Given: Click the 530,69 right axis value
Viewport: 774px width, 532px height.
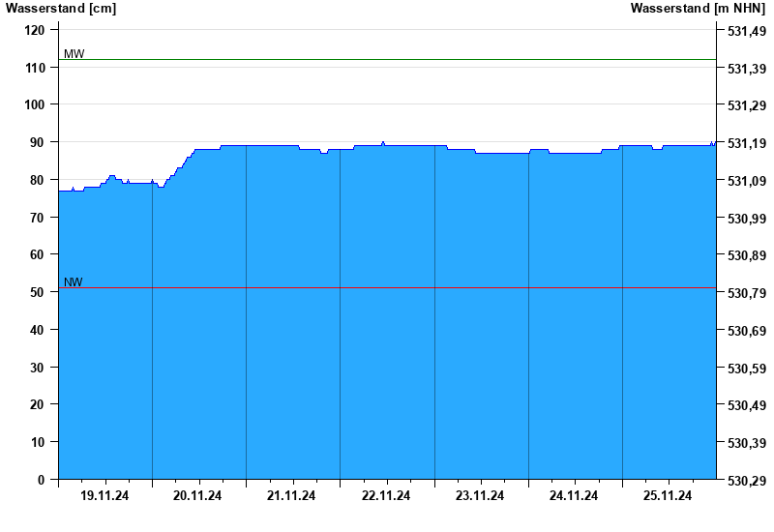Looking at the screenshot, I should click(747, 331).
